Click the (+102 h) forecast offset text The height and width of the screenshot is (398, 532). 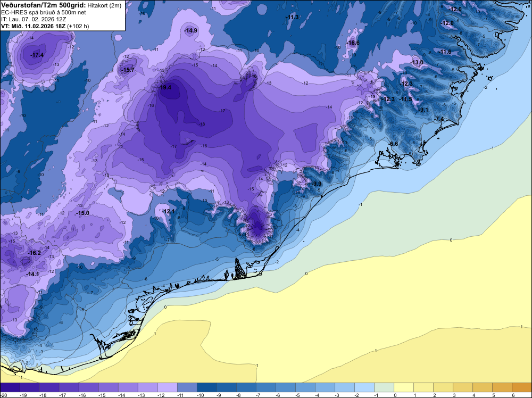(78, 26)
